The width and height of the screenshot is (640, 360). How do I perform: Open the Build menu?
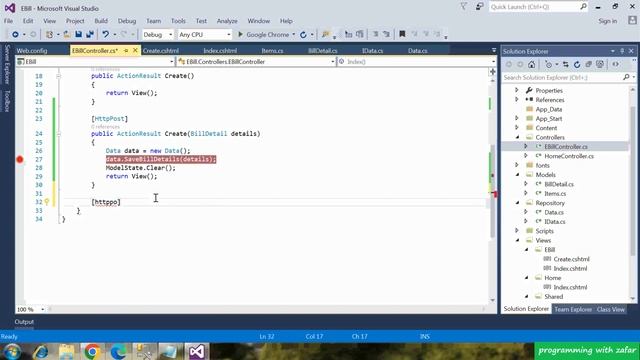[x=101, y=21]
